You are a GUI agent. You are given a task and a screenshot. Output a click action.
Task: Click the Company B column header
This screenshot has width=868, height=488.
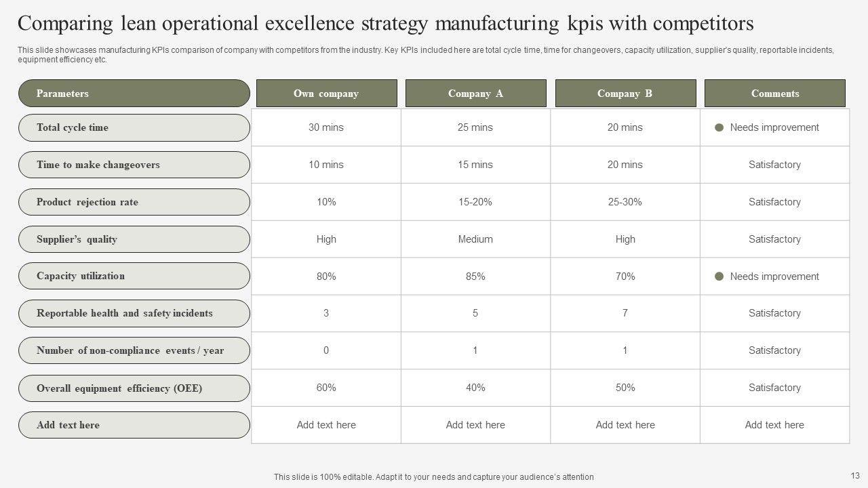click(x=625, y=94)
